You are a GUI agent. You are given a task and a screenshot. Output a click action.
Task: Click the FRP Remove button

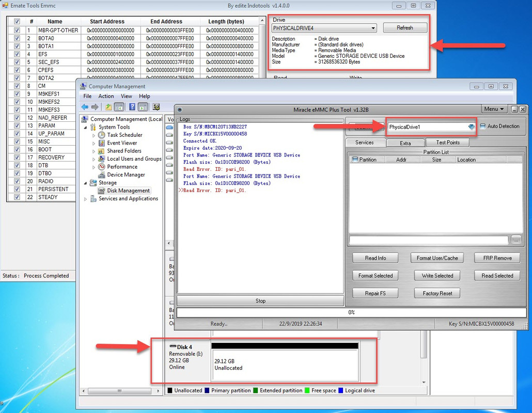click(x=497, y=258)
